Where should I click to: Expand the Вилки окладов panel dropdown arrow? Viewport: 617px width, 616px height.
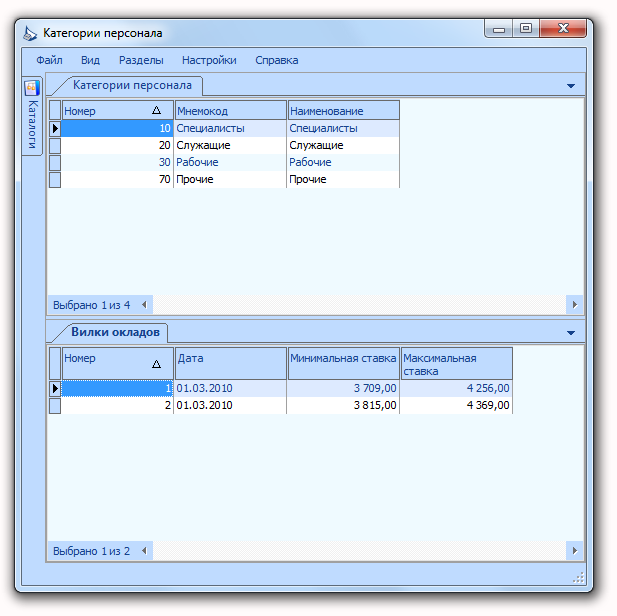tap(571, 333)
